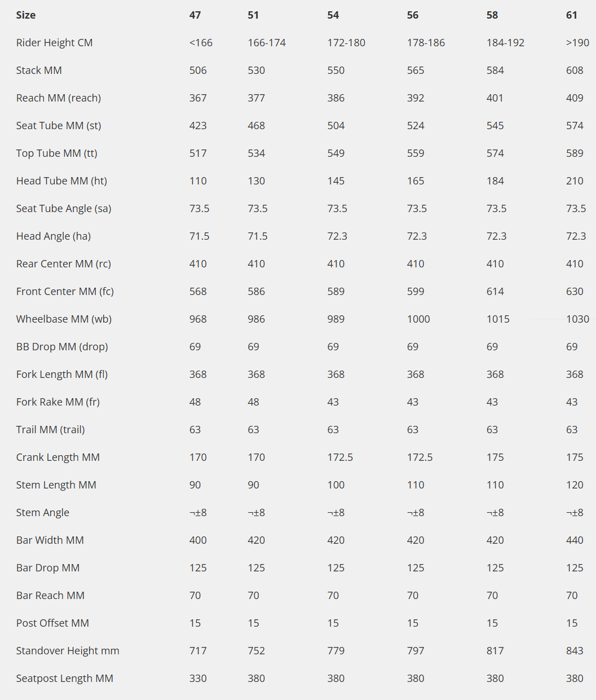The height and width of the screenshot is (700, 596).
Task: Select the 630 front center value
Action: click(x=575, y=292)
